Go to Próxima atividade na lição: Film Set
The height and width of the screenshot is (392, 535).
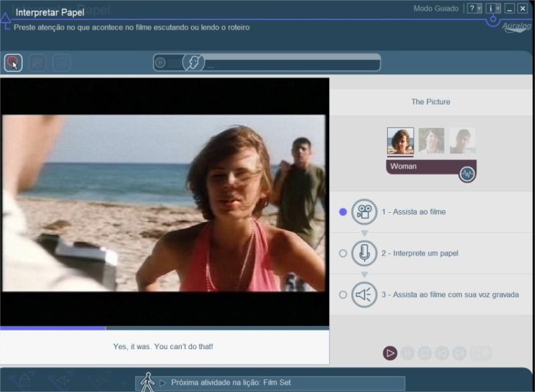(x=231, y=383)
